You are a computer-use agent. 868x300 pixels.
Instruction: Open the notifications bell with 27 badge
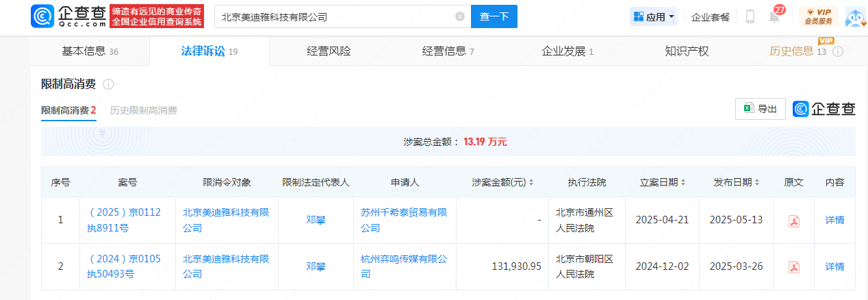click(x=774, y=16)
